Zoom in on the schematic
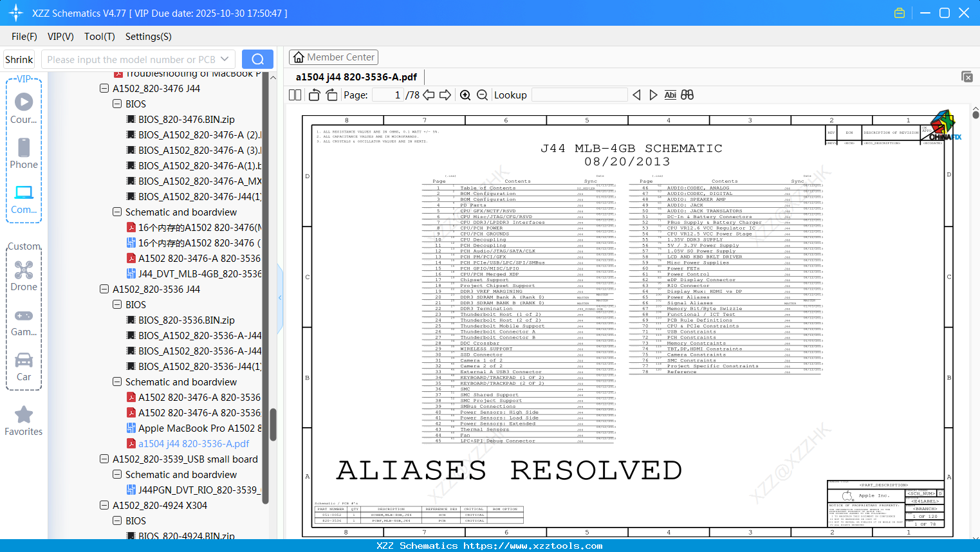Viewport: 980px width, 552px height. [465, 95]
